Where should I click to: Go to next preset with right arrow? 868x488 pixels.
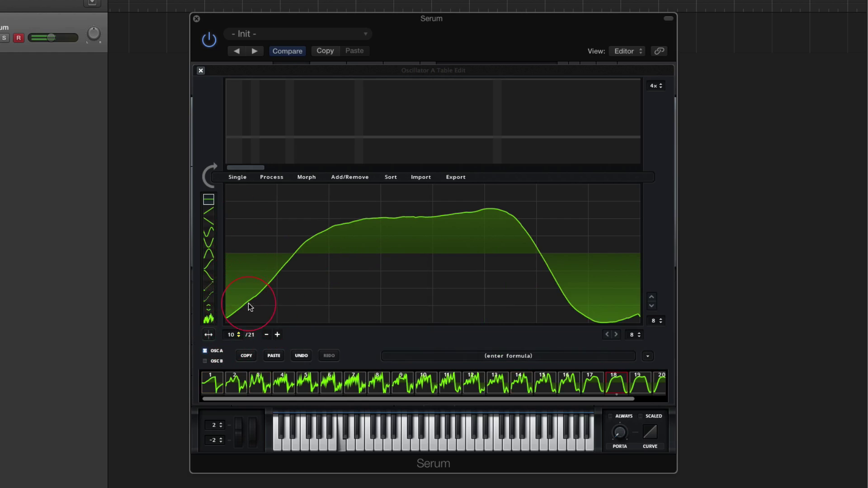pos(255,51)
